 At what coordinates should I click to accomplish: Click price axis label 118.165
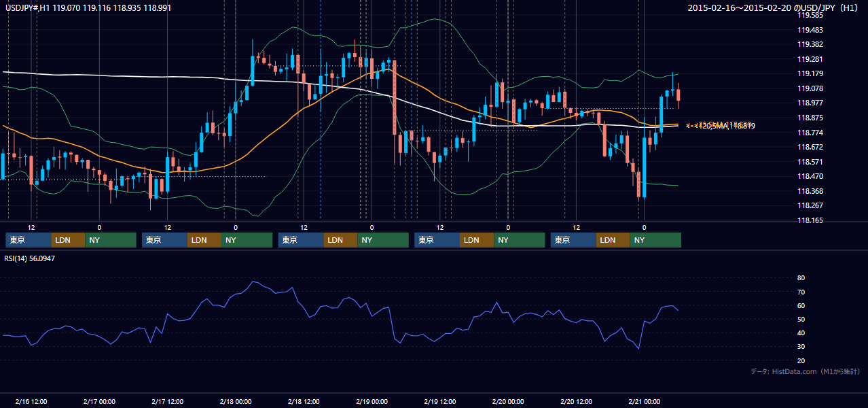tap(811, 220)
